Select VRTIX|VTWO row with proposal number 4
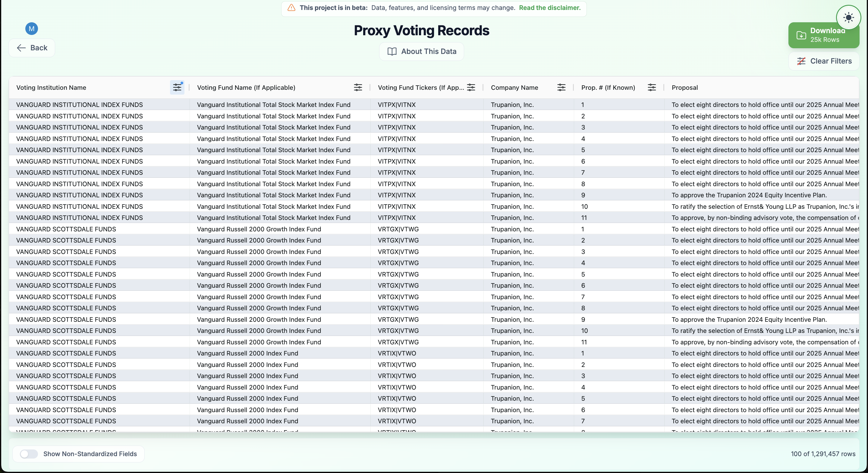The image size is (868, 473). (x=434, y=387)
